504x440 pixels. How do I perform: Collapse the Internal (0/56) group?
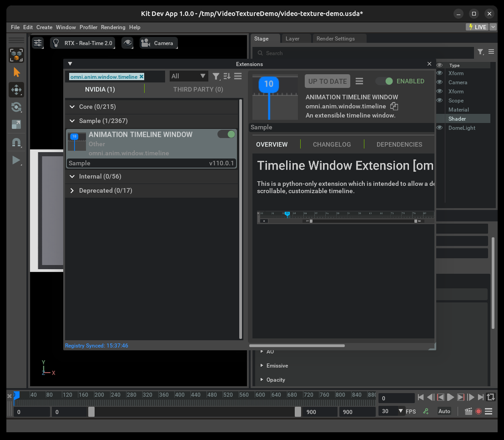point(72,176)
